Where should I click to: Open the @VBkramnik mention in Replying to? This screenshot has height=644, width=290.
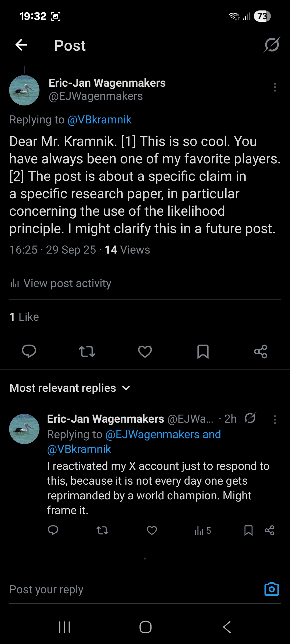coord(99,120)
